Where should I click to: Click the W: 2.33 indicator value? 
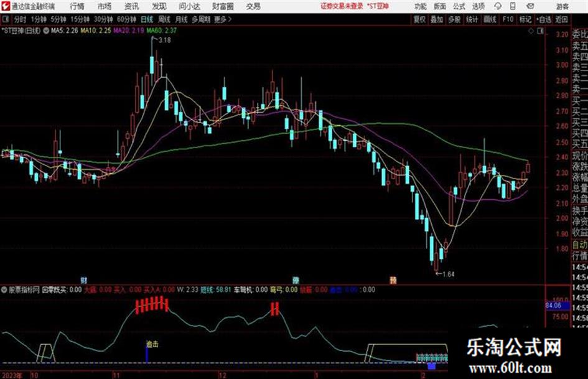coord(187,290)
